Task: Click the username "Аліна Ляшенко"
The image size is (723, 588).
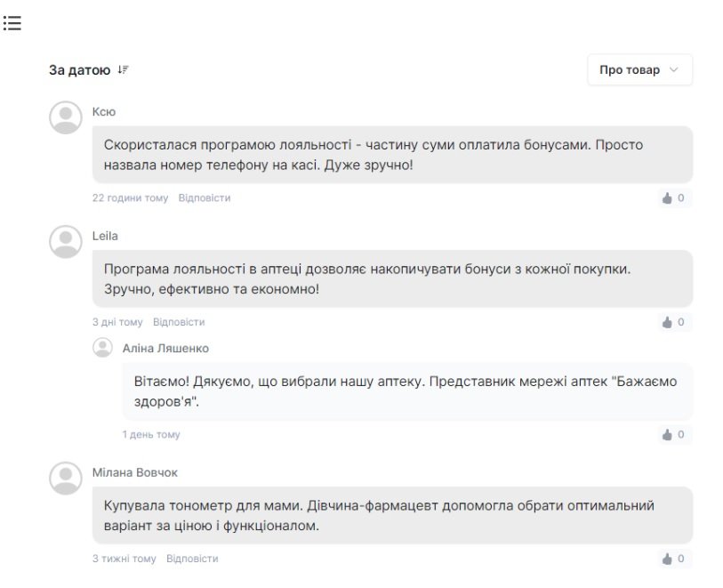Action: 165,349
